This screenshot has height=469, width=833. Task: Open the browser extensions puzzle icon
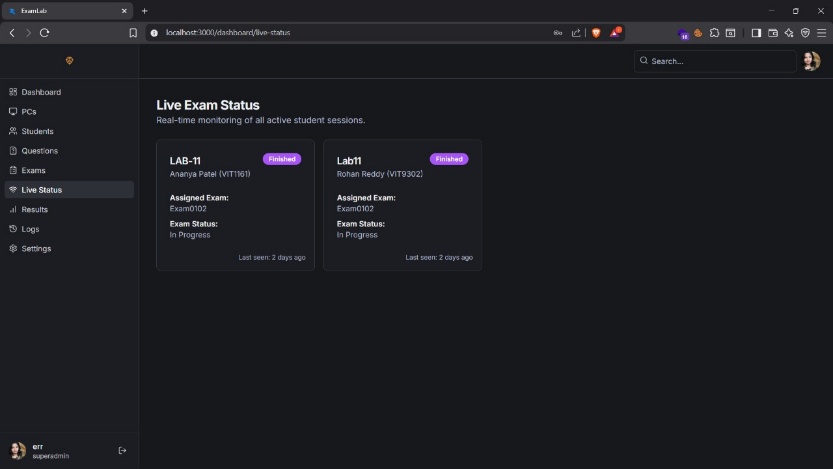tap(715, 33)
